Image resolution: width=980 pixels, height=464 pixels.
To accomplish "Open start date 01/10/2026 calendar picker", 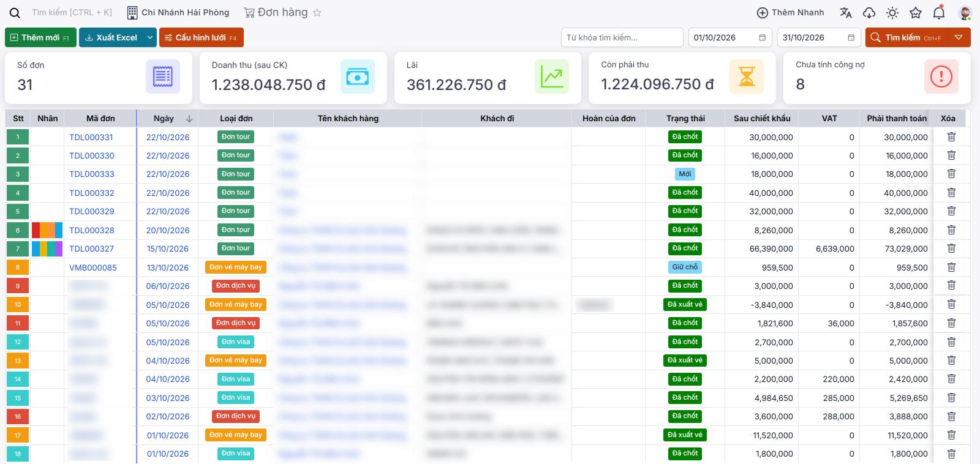I will point(762,37).
